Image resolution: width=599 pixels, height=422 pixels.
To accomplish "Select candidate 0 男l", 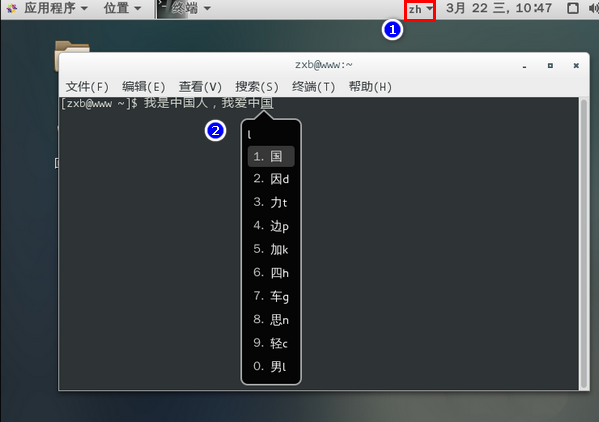I will pos(271,367).
